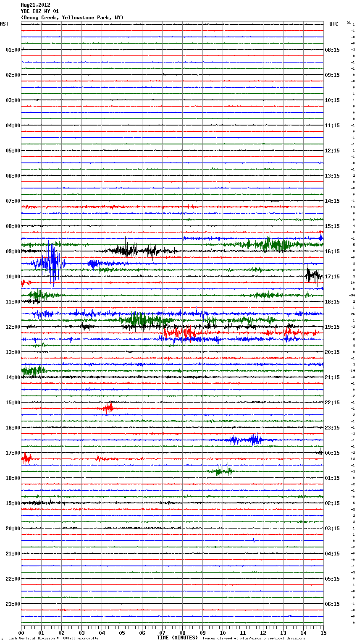
Task: Select the "19:00" MST time label
Action: pos(13,503)
